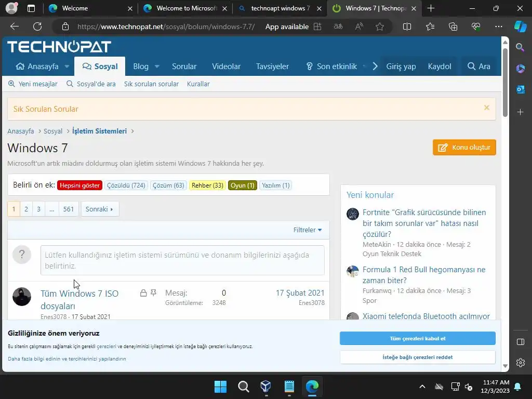532x399 pixels.
Task: Open the Sosyal navigation tab
Action: tap(100, 66)
